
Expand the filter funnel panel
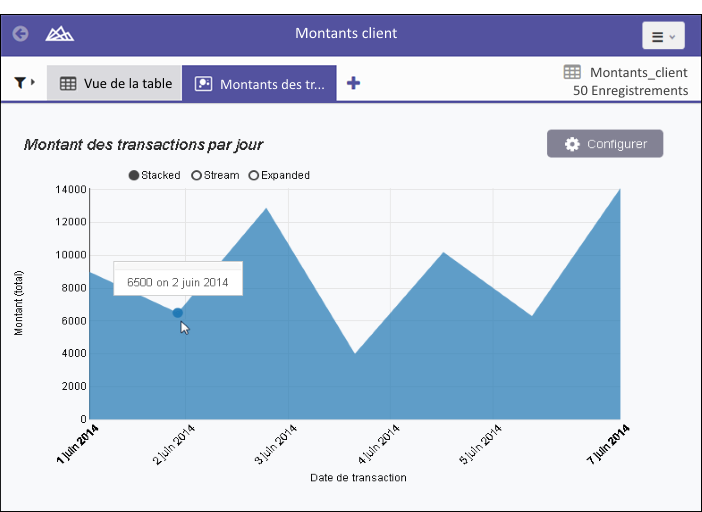click(24, 83)
